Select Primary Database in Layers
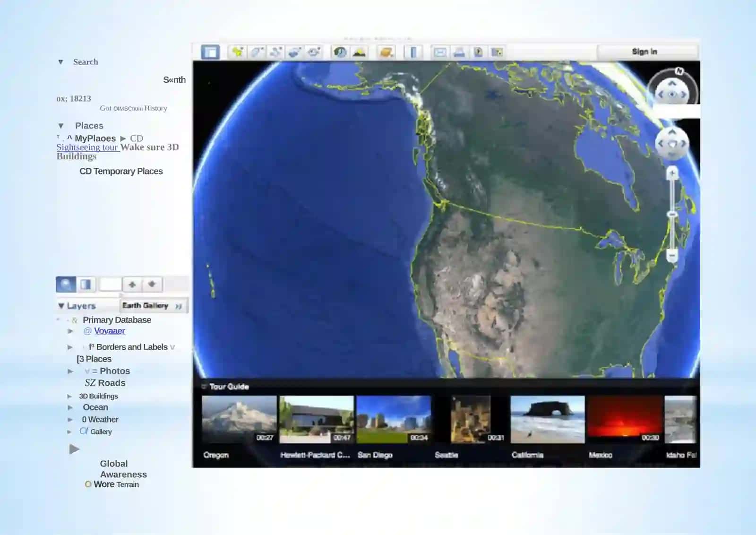This screenshot has width=756, height=535. 117,320
